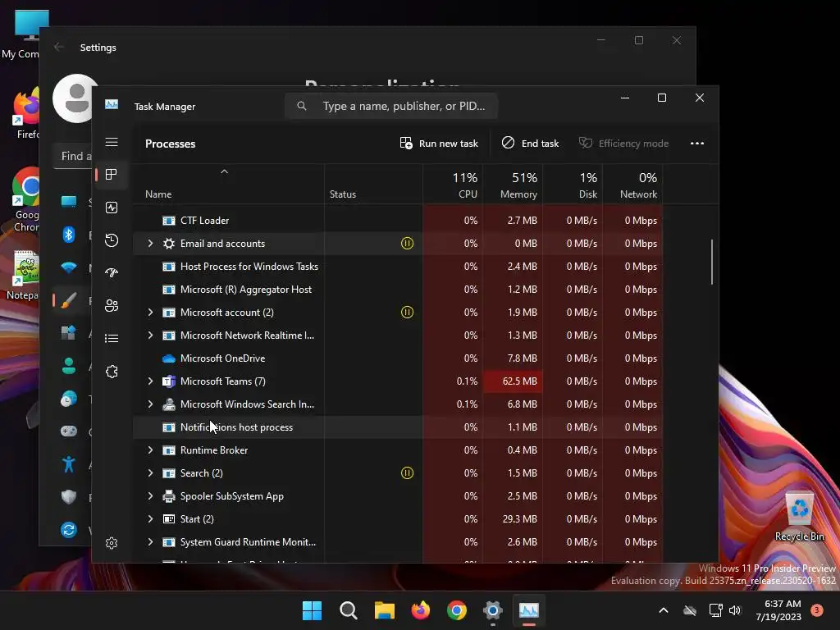Open Startup apps icon in sidebar

pos(112,272)
